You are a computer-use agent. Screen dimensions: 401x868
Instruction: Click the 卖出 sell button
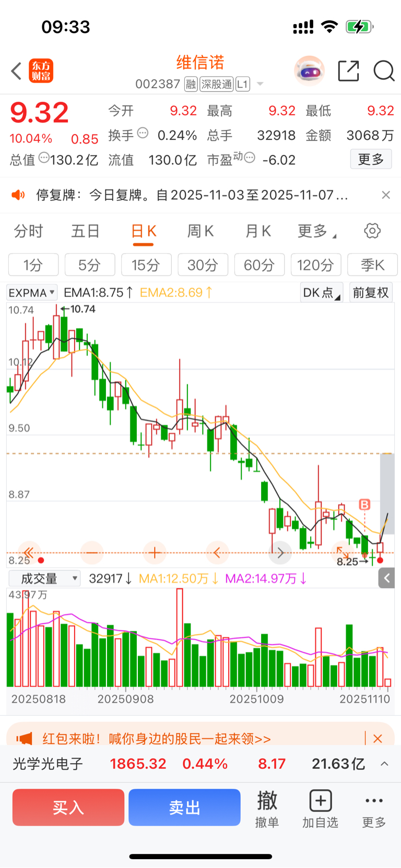pyautogui.click(x=184, y=807)
